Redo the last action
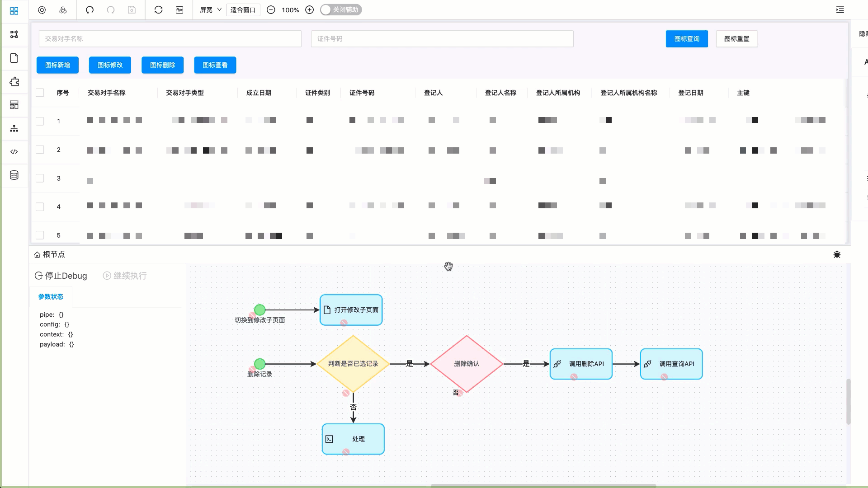This screenshot has height=488, width=868. [111, 10]
